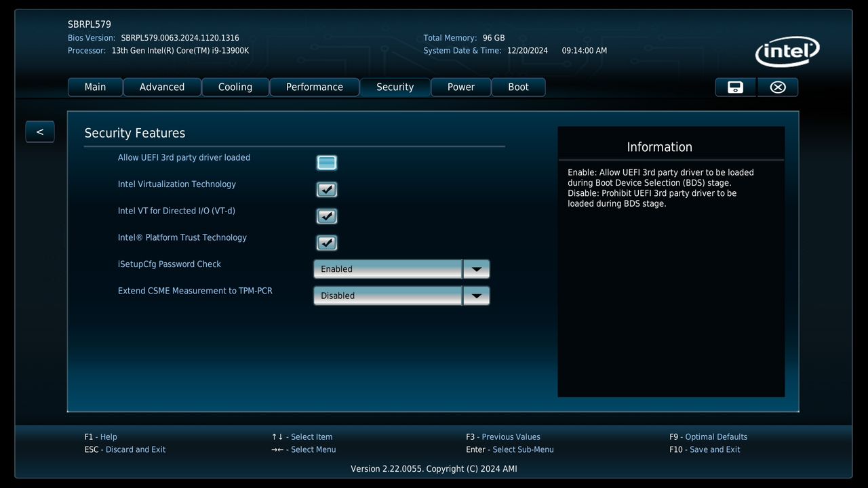Open the Advanced tab

click(x=162, y=87)
